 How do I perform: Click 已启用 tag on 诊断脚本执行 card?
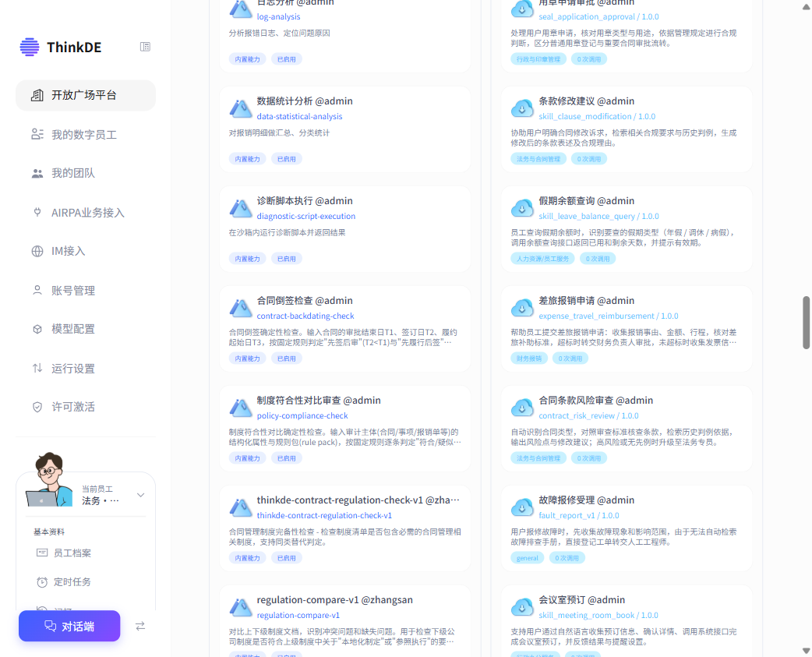(286, 259)
